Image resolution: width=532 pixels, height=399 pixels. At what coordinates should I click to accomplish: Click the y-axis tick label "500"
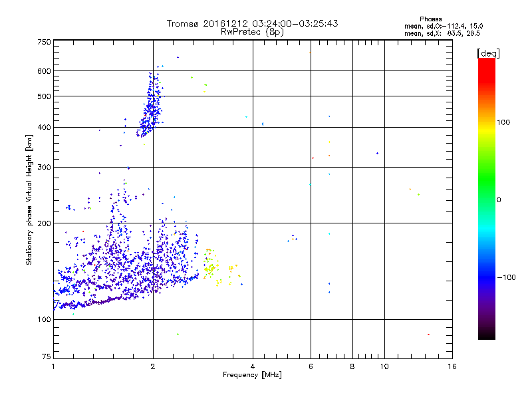pos(44,96)
